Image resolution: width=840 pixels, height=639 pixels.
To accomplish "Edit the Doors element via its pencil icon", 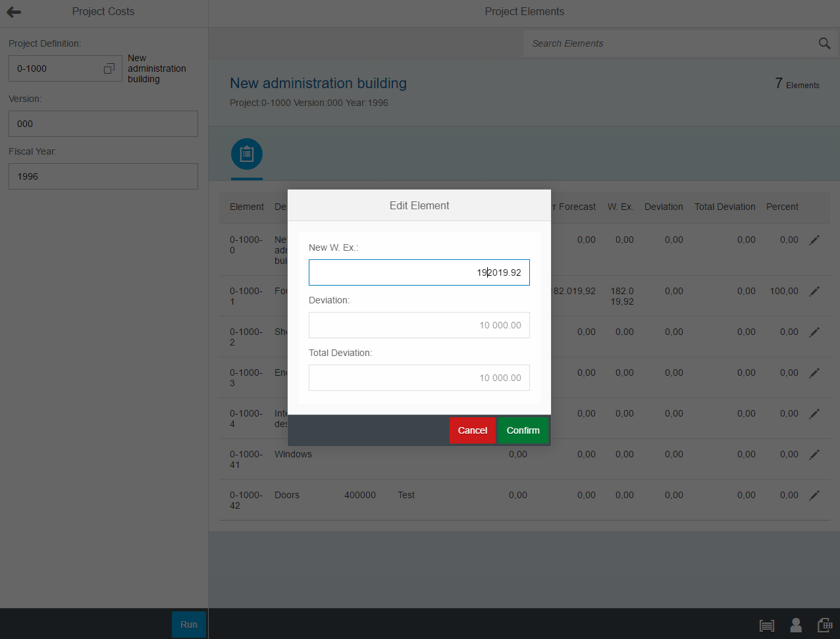I will [x=814, y=495].
